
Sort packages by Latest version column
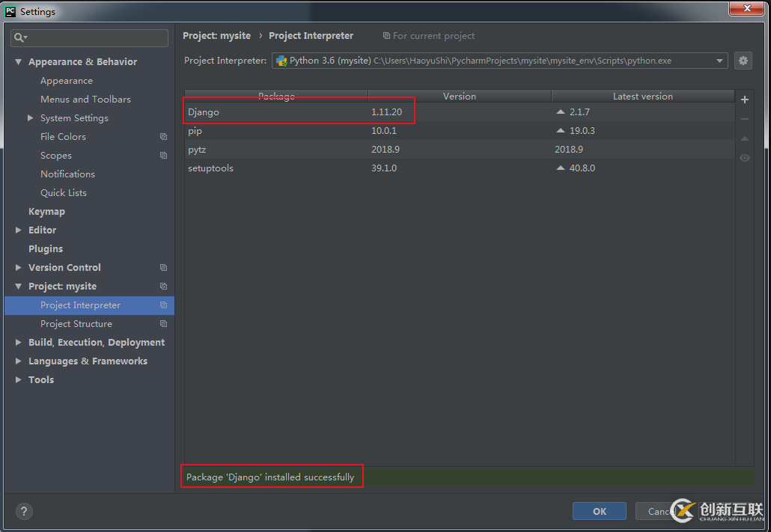click(642, 96)
